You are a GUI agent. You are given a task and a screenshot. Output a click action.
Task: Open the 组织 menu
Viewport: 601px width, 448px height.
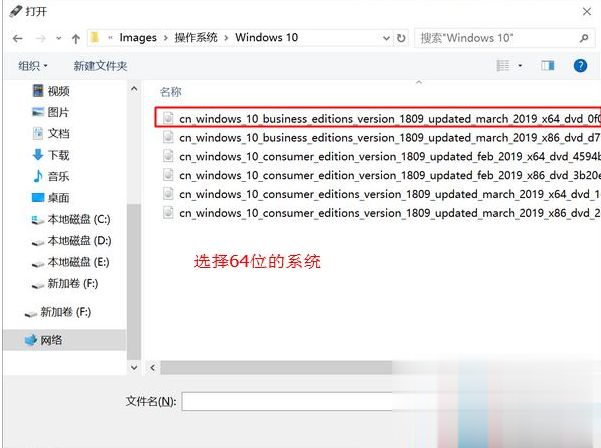33,66
